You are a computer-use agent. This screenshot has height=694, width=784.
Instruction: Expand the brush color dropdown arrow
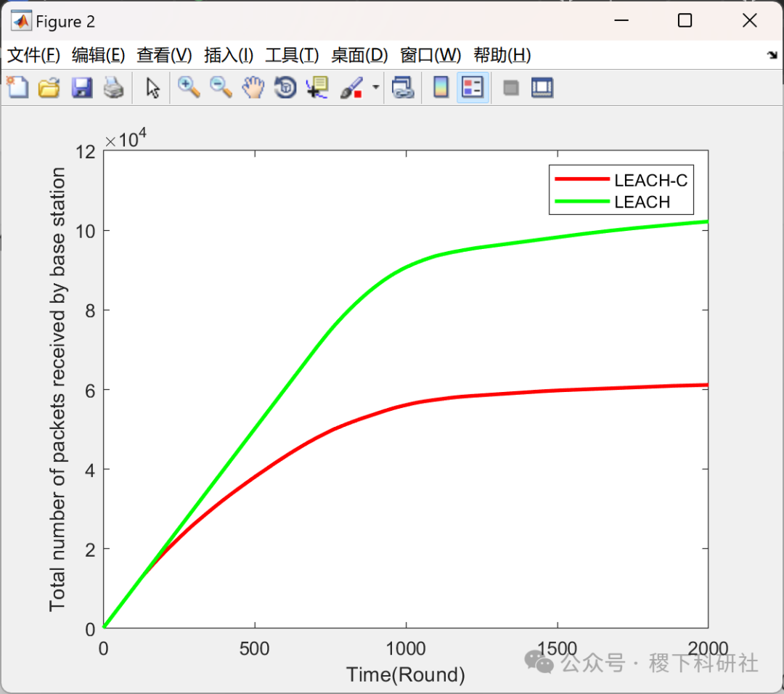(375, 88)
